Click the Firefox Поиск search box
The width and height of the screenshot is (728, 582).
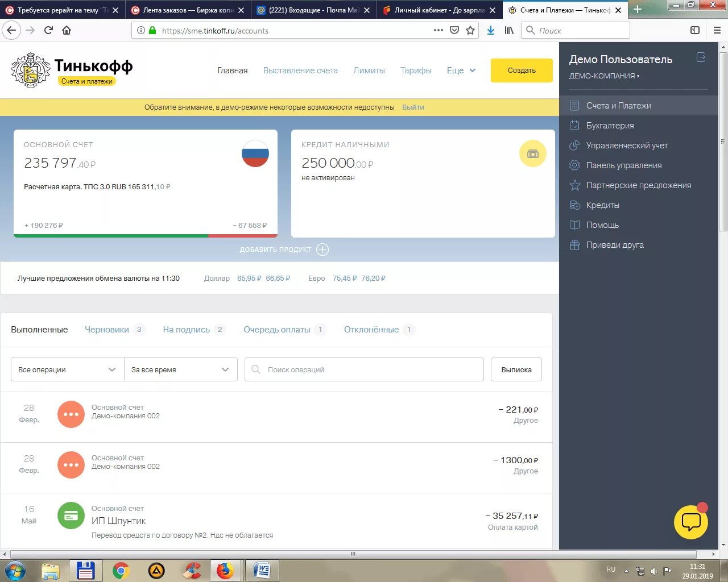(576, 30)
